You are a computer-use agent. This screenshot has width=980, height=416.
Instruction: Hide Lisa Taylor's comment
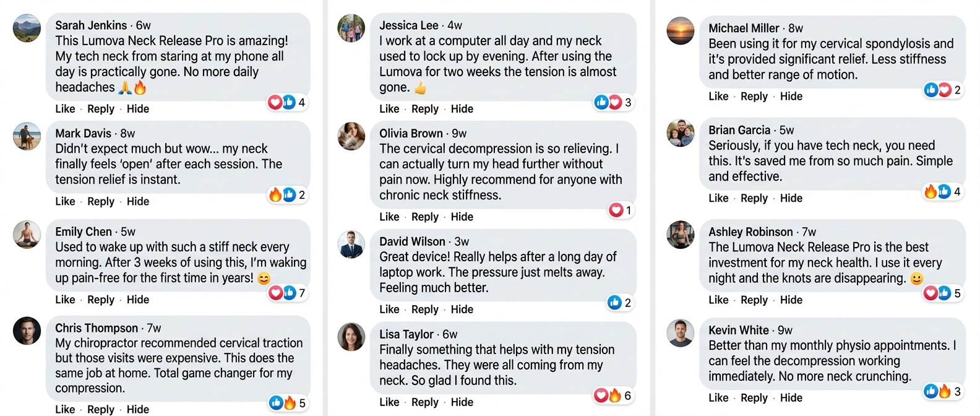(462, 402)
